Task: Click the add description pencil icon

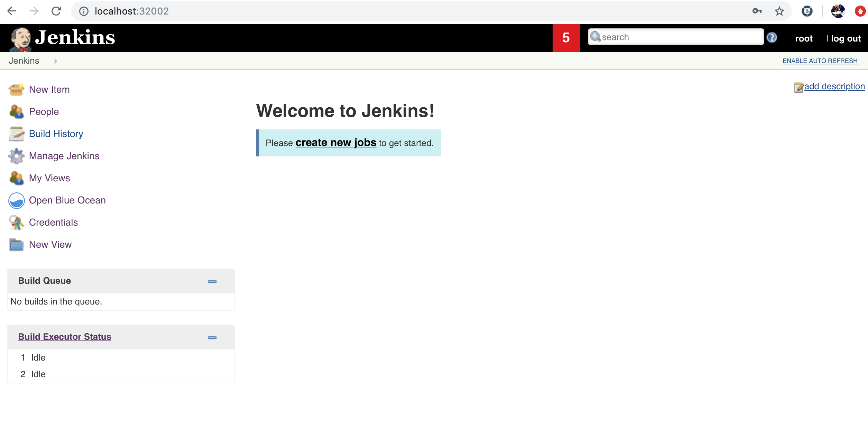Action: pos(798,87)
